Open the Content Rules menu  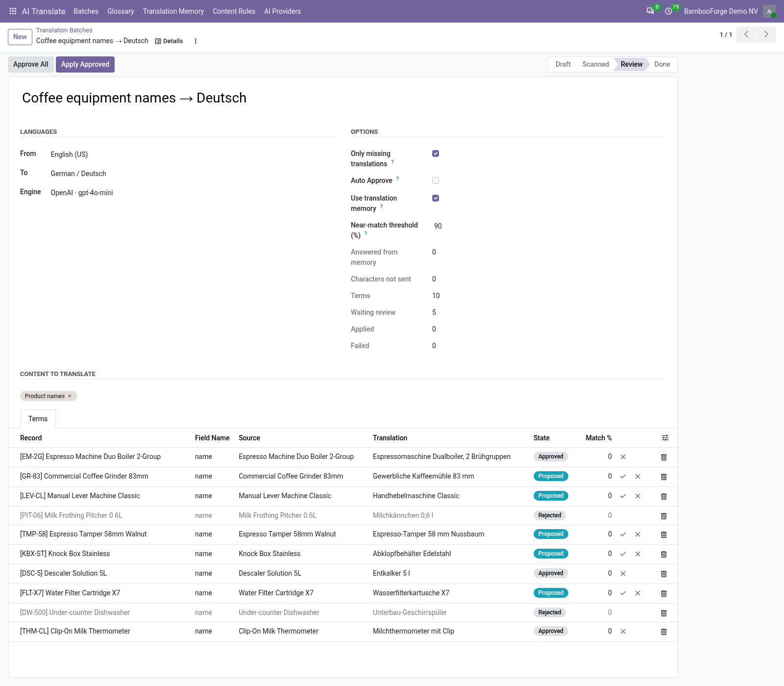[234, 11]
